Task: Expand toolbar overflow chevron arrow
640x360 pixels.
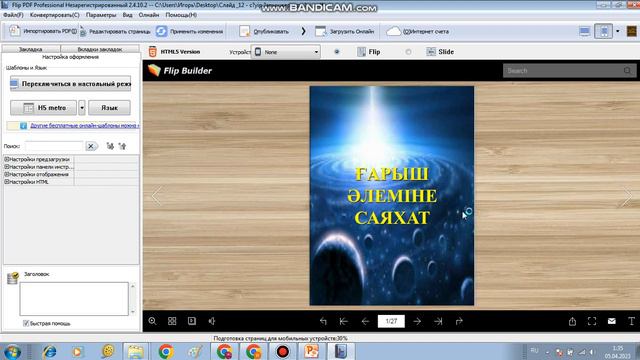Action: [x=303, y=31]
